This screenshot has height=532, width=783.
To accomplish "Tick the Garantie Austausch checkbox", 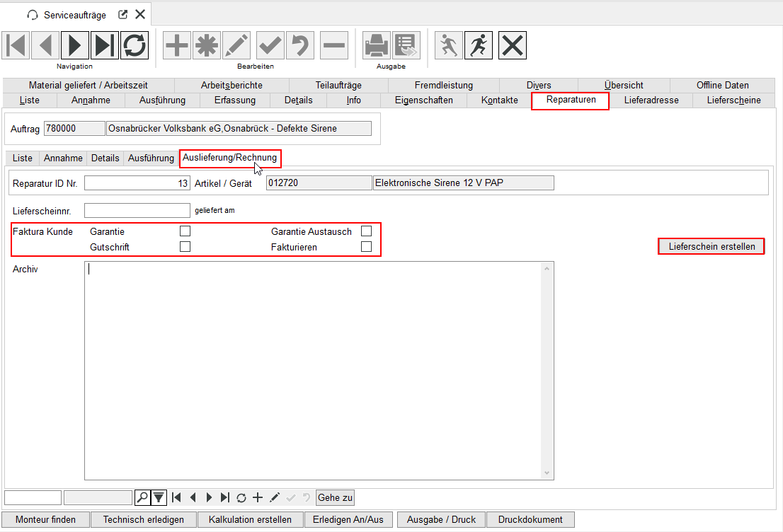I will tap(366, 231).
